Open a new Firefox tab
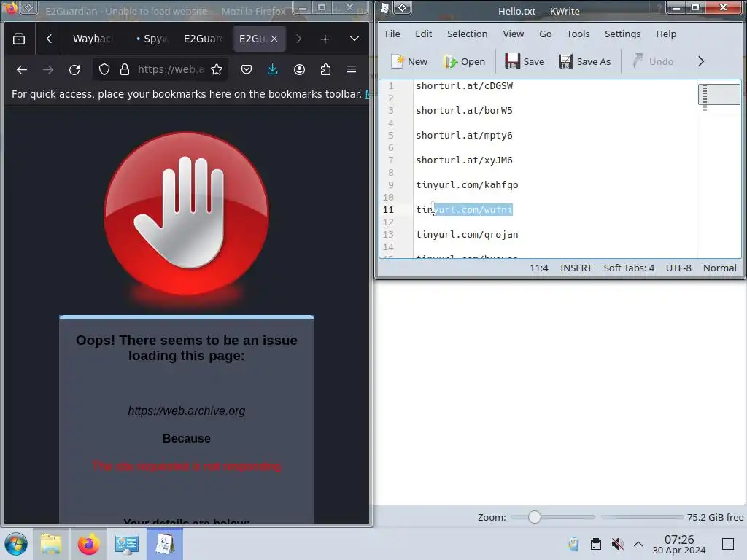 coord(325,39)
